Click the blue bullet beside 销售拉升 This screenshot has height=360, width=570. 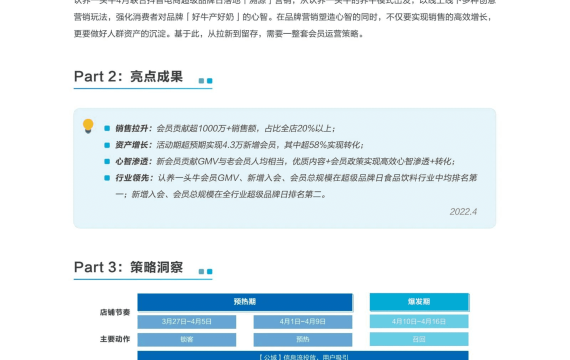(x=107, y=128)
